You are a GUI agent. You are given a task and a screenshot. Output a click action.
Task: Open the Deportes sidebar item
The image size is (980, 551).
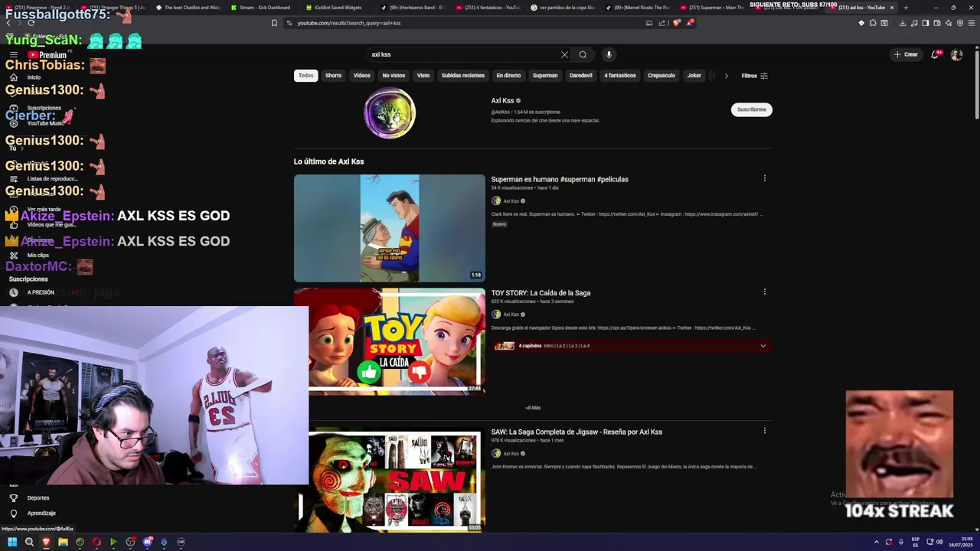click(38, 498)
